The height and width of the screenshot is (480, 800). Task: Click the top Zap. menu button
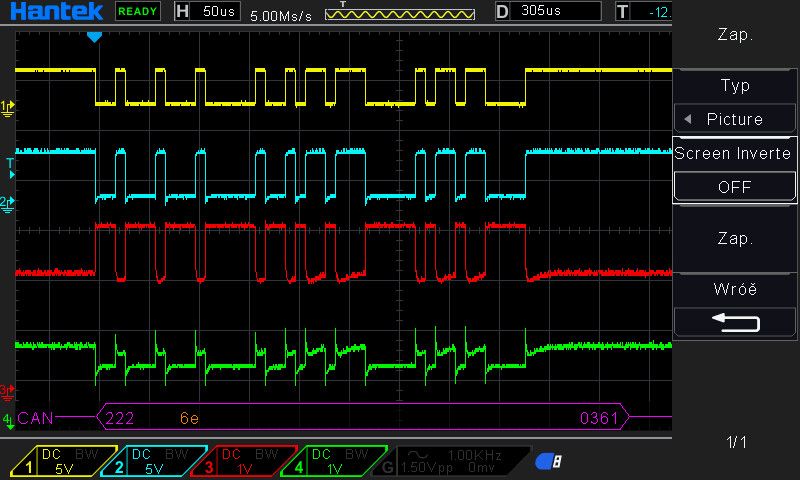point(735,35)
